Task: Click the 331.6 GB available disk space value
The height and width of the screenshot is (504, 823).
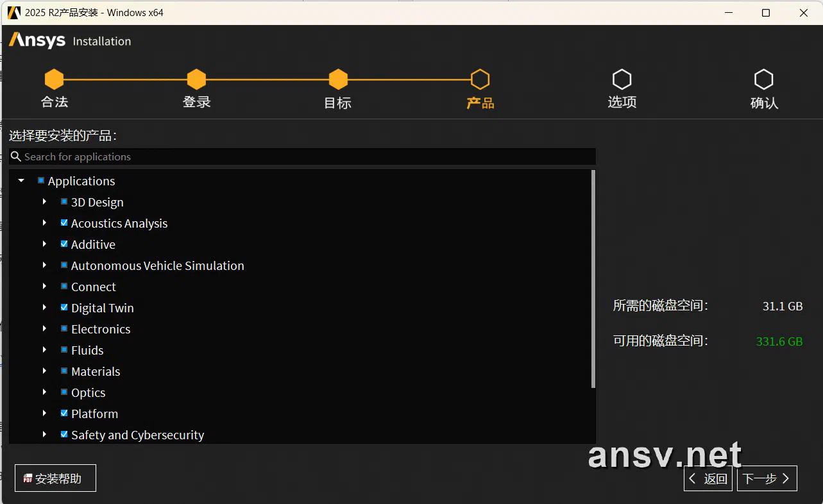Action: [779, 341]
